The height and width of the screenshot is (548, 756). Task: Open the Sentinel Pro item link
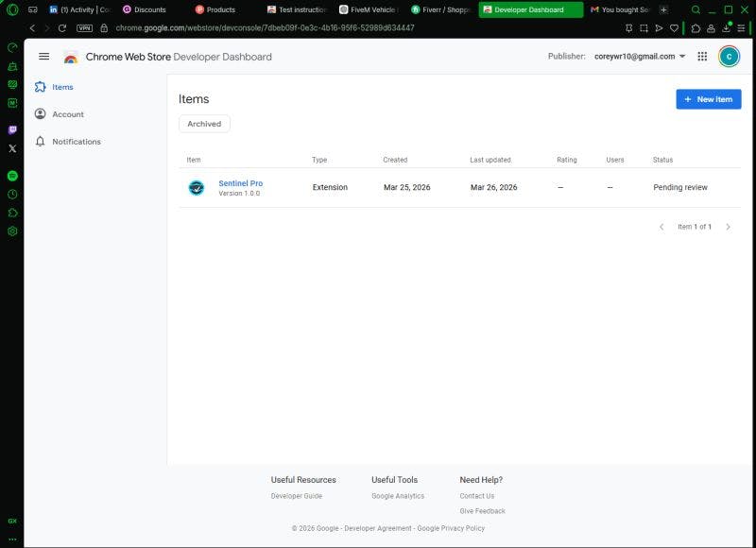241,183
